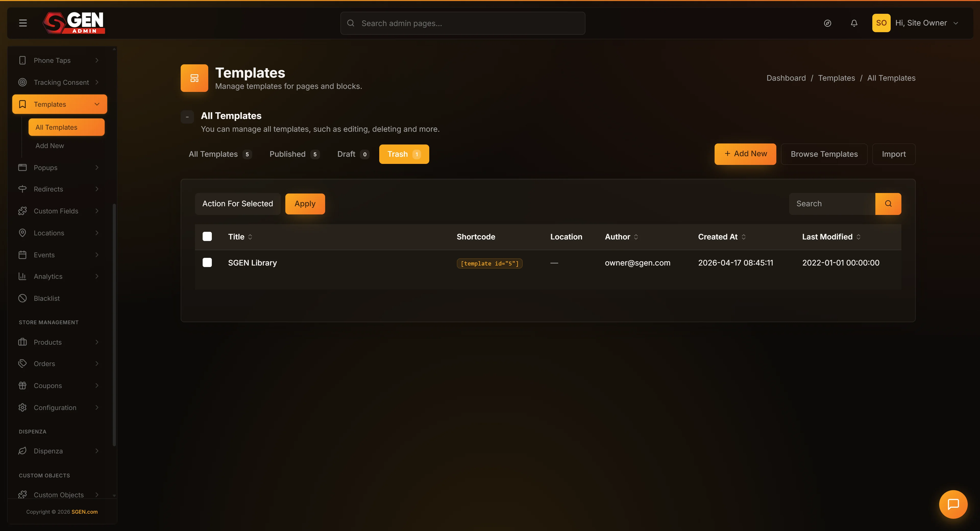Switch to the Draft tab
Viewport: 980px width, 531px height.
[353, 154]
